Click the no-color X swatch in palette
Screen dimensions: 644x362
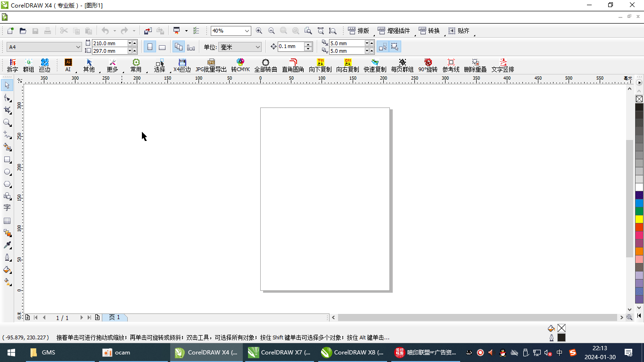coord(639,99)
